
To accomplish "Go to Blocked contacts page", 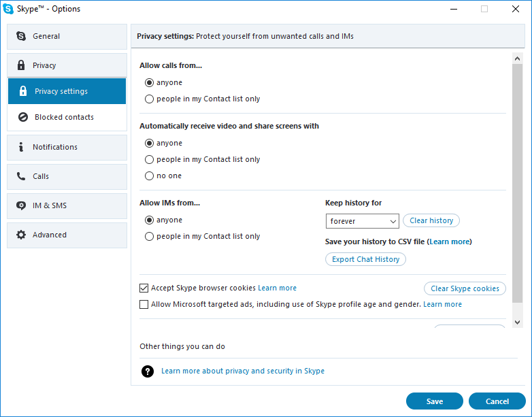I will pos(67,117).
